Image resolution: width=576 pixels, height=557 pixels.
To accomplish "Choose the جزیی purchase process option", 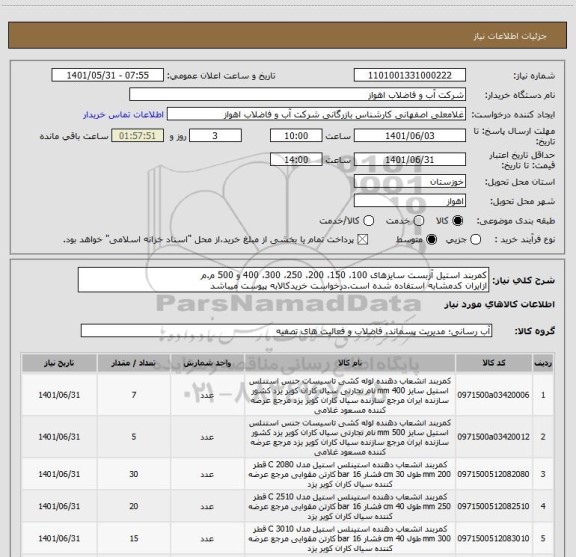I will click(475, 240).
